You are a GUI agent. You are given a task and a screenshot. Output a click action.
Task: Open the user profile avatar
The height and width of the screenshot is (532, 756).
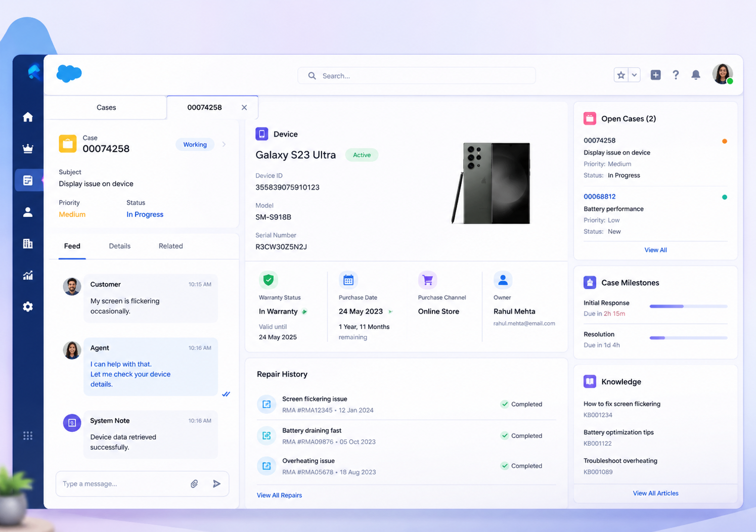pos(723,74)
